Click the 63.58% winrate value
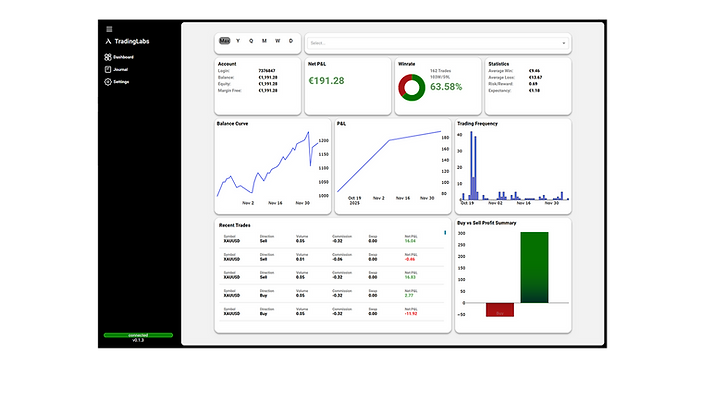Screen dimensions: 701x400 pos(446,87)
